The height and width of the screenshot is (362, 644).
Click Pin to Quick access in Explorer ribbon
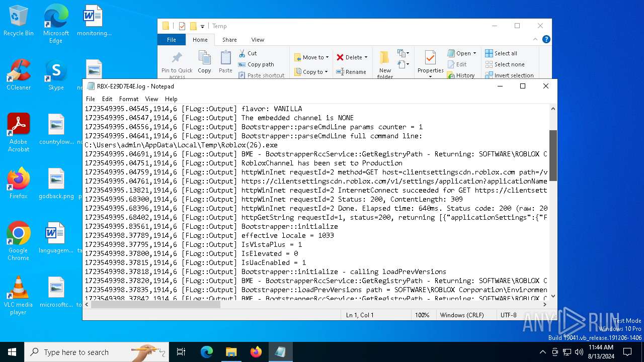[177, 64]
